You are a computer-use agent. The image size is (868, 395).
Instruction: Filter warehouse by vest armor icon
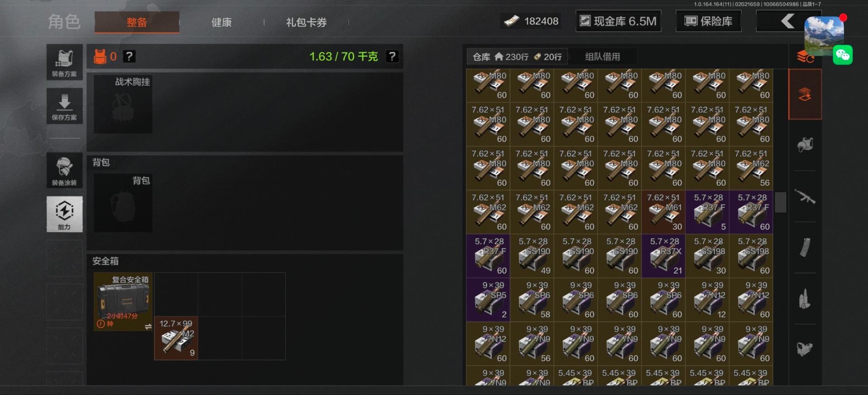[x=805, y=145]
